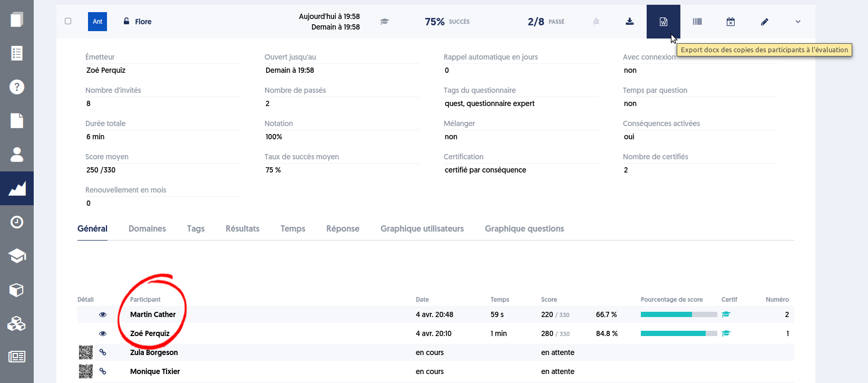Click Zoé Perquiz's score progress bar
This screenshot has height=383, width=868.
[x=679, y=333]
